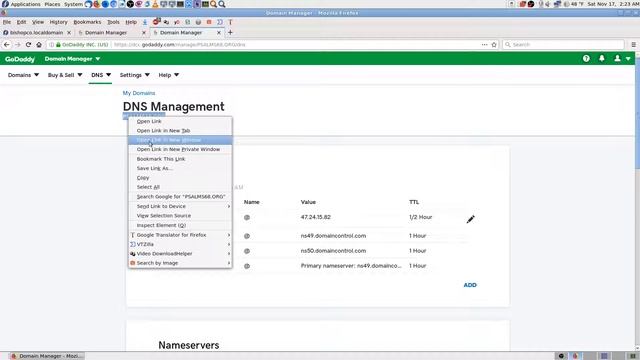Click the browser forward arrow
The width and height of the screenshot is (640, 360).
tap(18, 44)
